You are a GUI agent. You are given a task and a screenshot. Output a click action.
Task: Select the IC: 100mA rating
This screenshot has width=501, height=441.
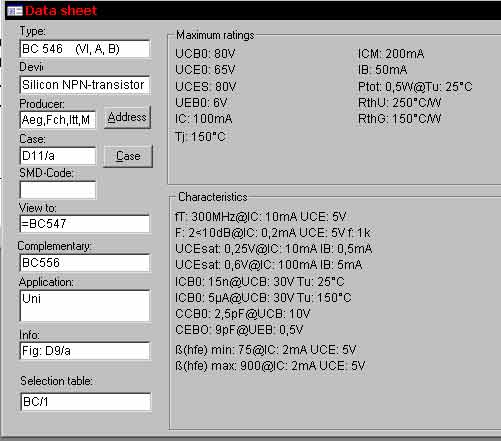204,119
